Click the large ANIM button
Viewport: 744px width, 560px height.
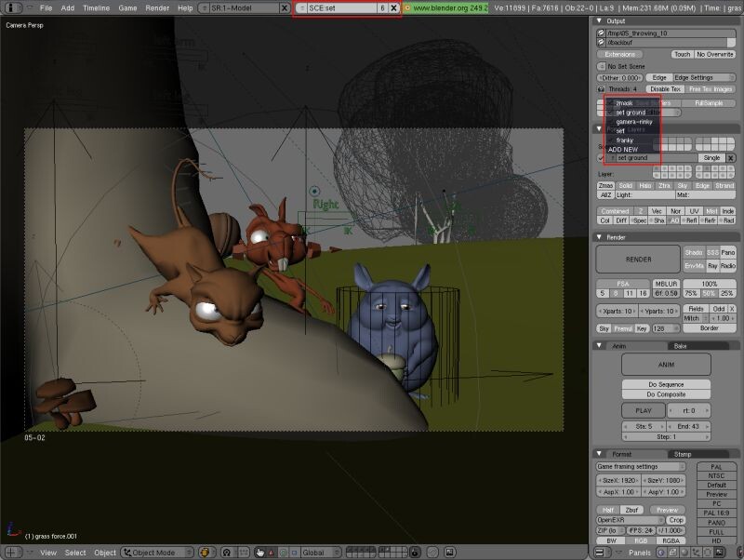666,365
